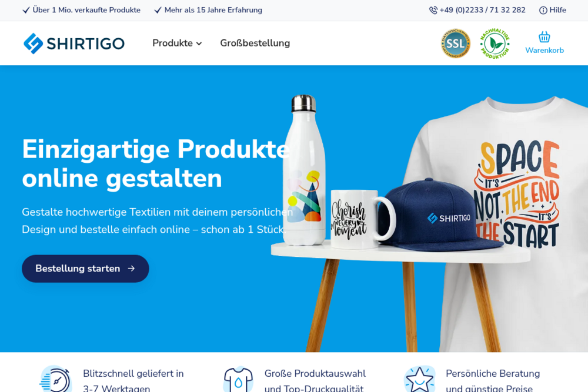
Task: Click the Shirtigo logo
Action: click(x=74, y=43)
